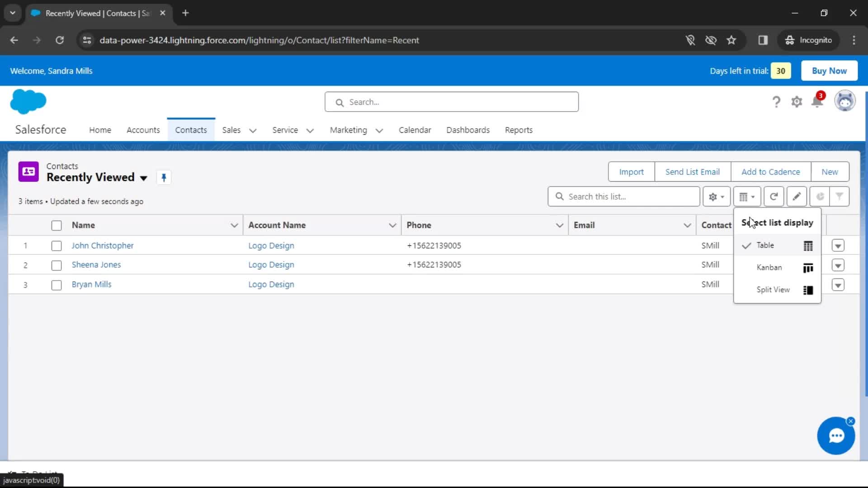Image resolution: width=868 pixels, height=488 pixels.
Task: Open John Christopher contact link
Action: [x=103, y=245]
